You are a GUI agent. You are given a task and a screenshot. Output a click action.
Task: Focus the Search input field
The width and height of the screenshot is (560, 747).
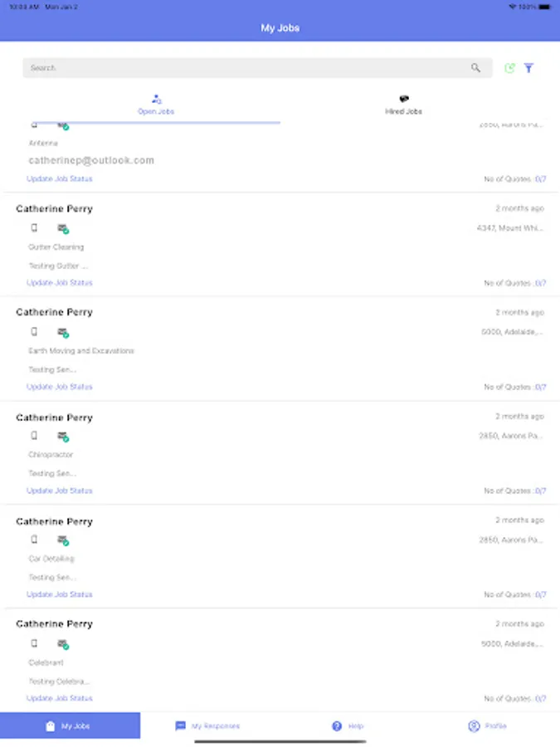241,68
